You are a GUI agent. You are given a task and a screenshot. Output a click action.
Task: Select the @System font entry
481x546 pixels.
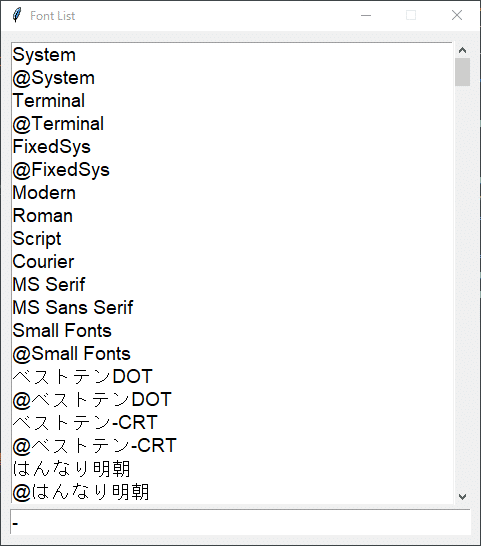tap(232, 78)
